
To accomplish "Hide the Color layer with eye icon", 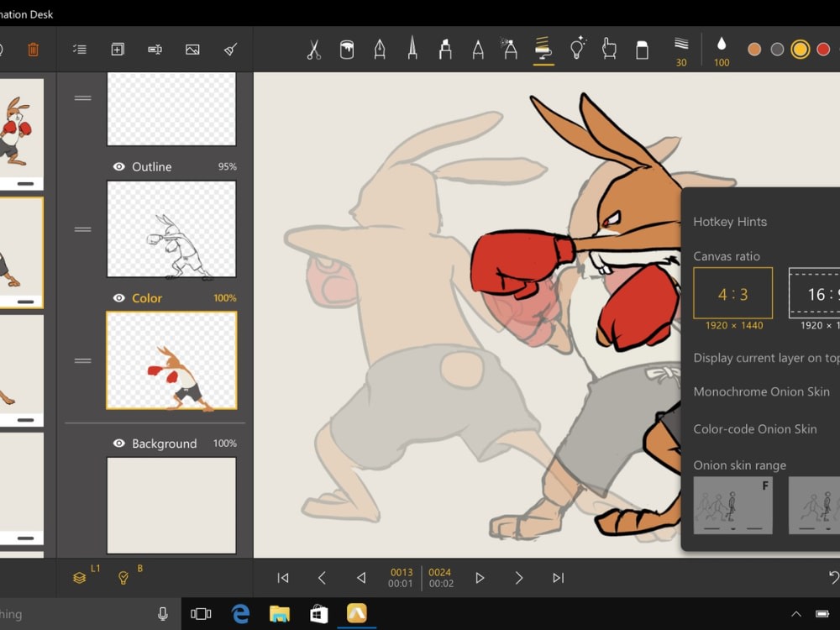I will click(119, 298).
